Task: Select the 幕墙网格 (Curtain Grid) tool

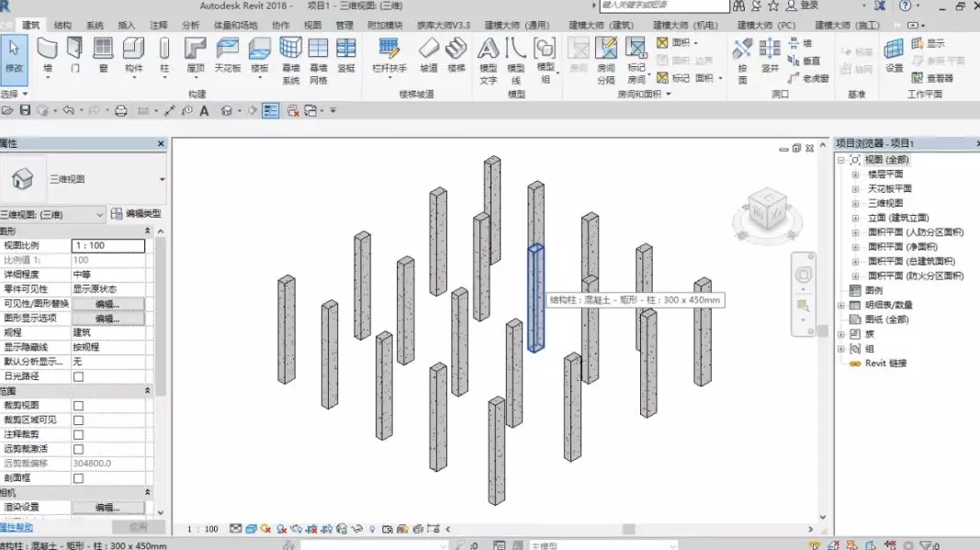Action: point(318,60)
